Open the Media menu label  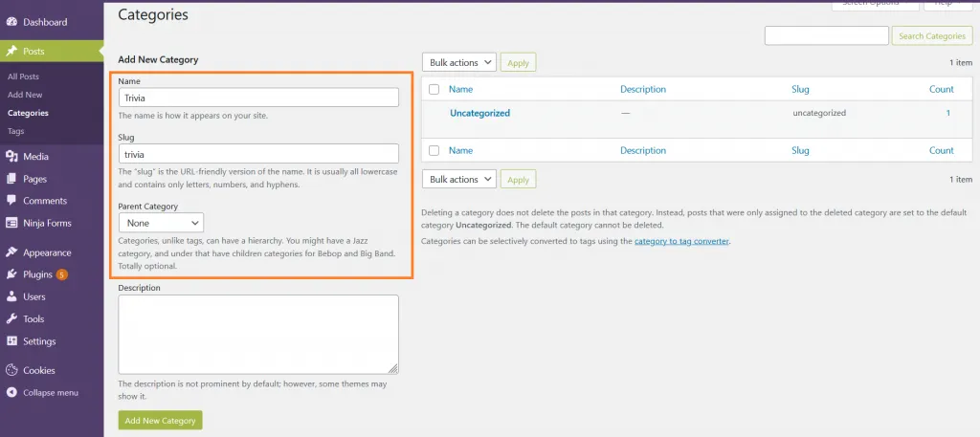pyautogui.click(x=35, y=157)
